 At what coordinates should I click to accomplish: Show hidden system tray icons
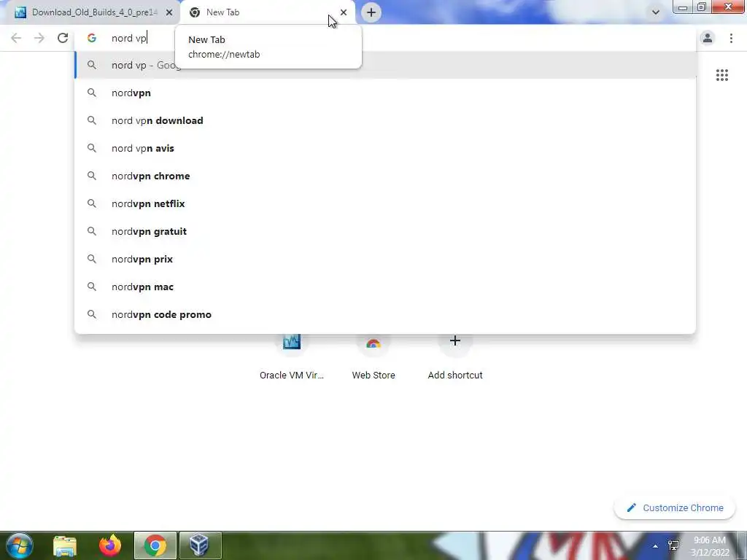point(656,546)
